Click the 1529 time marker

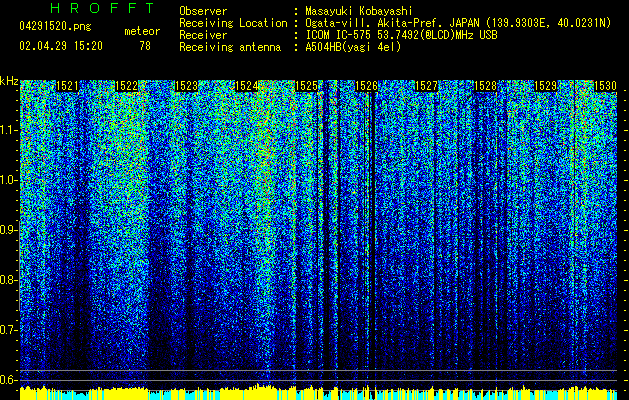pos(546,86)
